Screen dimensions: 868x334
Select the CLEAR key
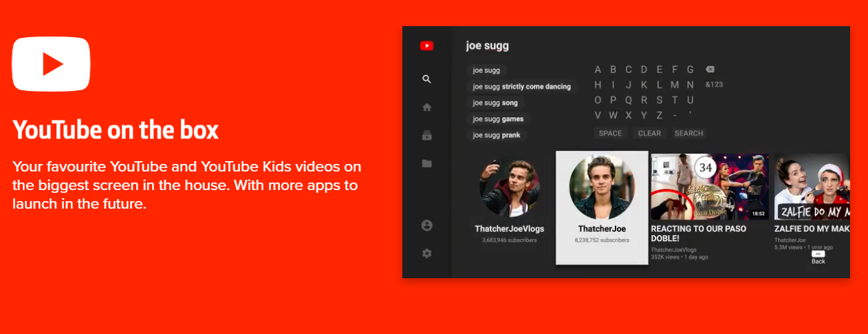[x=649, y=134]
